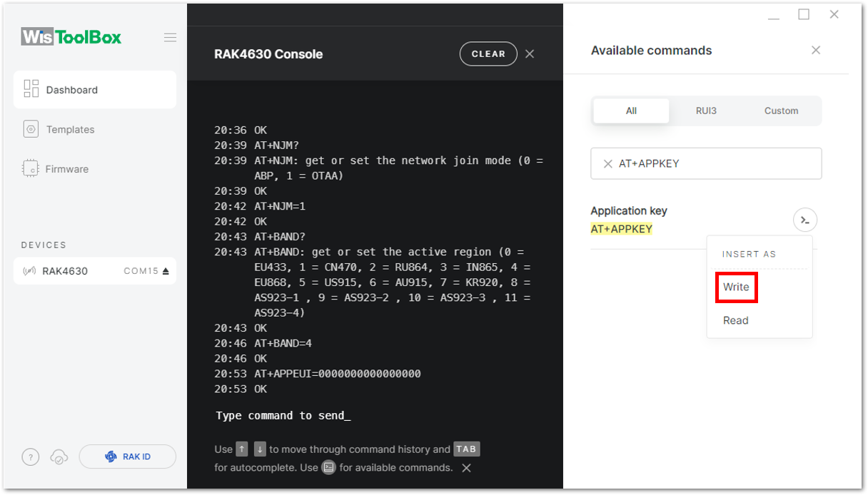Click the down arrow key hint icon
This screenshot has width=868, height=495.
260,449
